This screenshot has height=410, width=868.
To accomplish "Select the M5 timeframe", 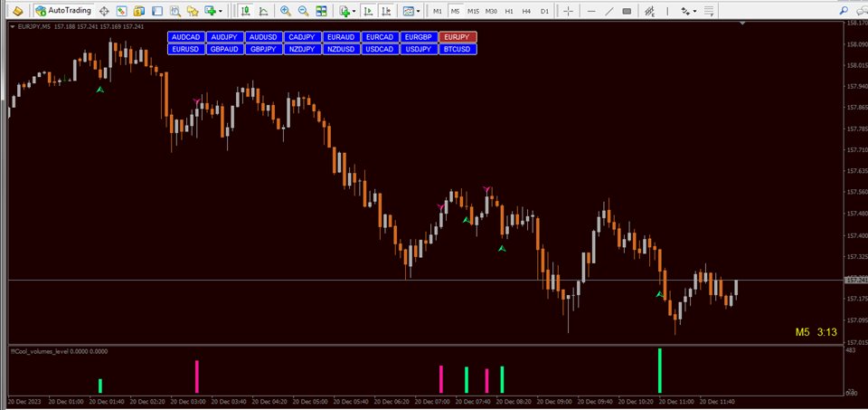I will pos(455,11).
